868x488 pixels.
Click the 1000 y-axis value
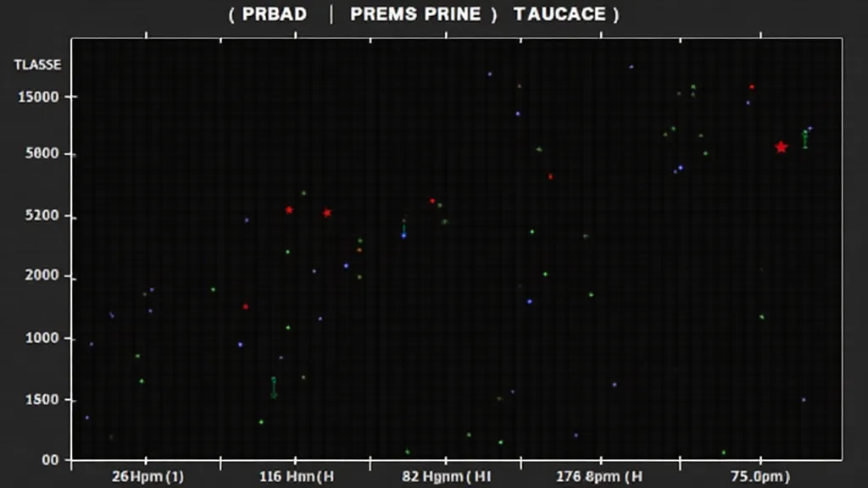42,337
